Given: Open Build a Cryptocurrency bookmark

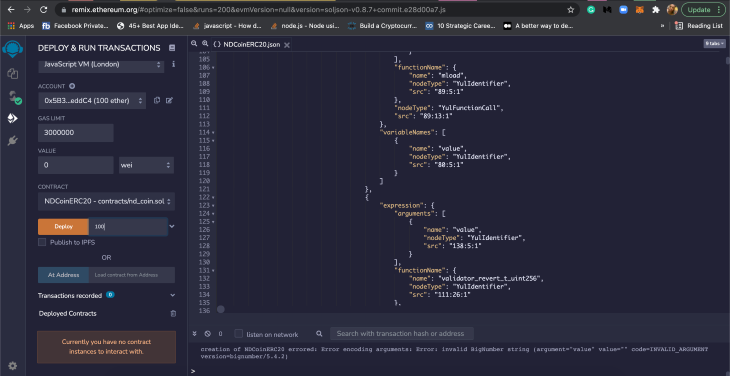Looking at the screenshot, I should coord(383,26).
